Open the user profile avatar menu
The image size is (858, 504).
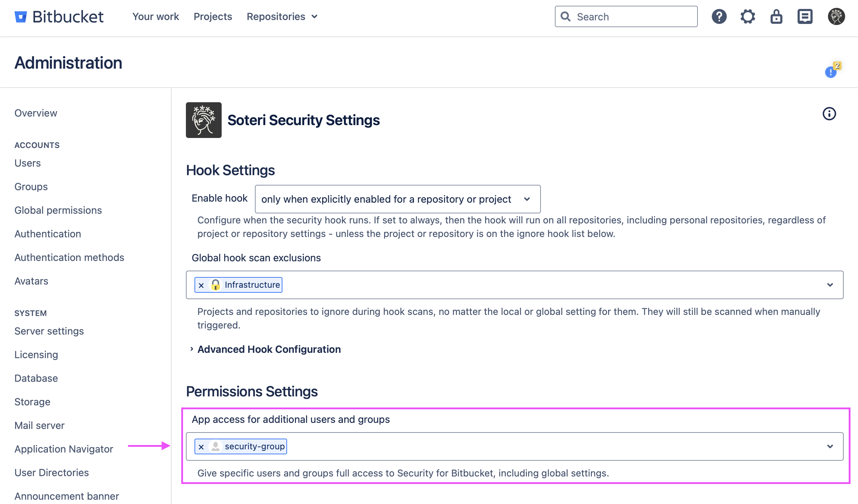pos(836,17)
